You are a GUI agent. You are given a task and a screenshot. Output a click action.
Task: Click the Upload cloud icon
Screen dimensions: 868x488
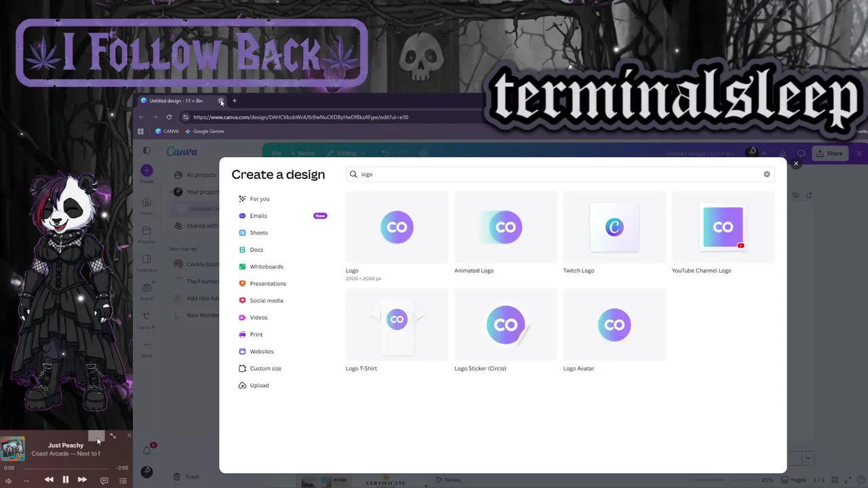pyautogui.click(x=243, y=385)
